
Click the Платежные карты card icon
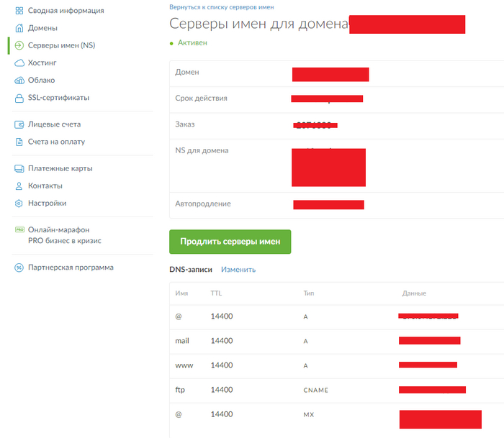click(x=19, y=168)
